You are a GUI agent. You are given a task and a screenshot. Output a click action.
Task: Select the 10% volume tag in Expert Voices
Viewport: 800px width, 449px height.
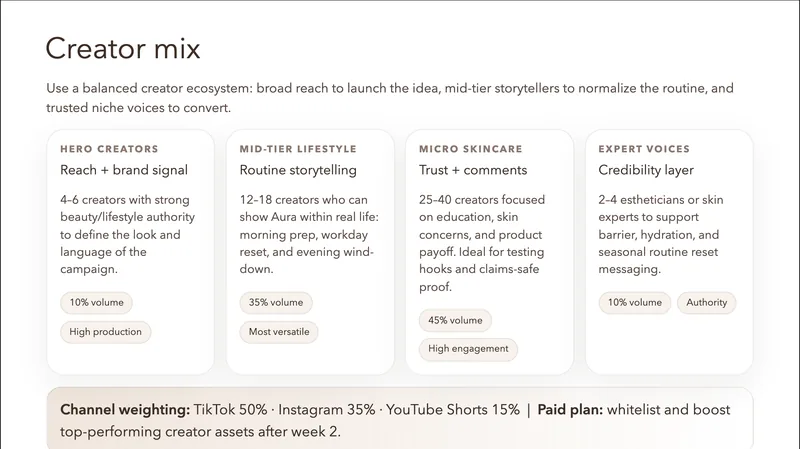coord(635,302)
